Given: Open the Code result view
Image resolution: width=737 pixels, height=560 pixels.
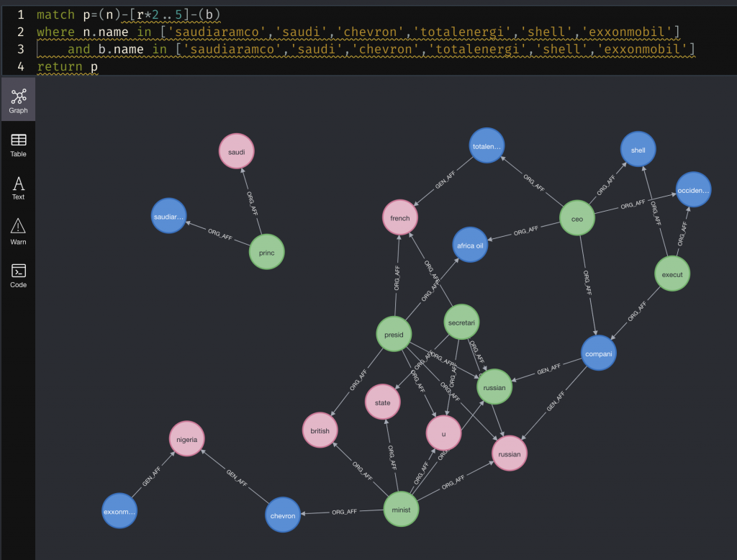Looking at the screenshot, I should [x=18, y=275].
